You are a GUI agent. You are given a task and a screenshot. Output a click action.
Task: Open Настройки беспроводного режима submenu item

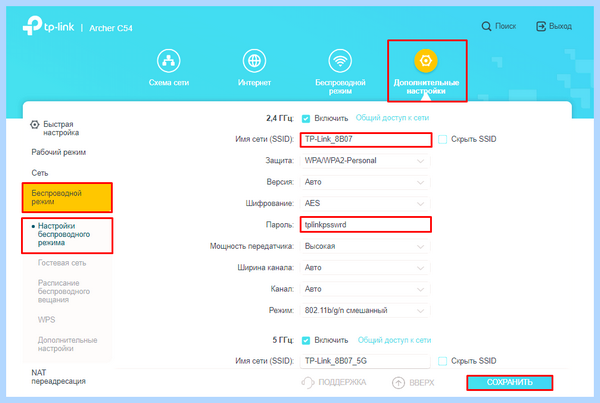64,234
